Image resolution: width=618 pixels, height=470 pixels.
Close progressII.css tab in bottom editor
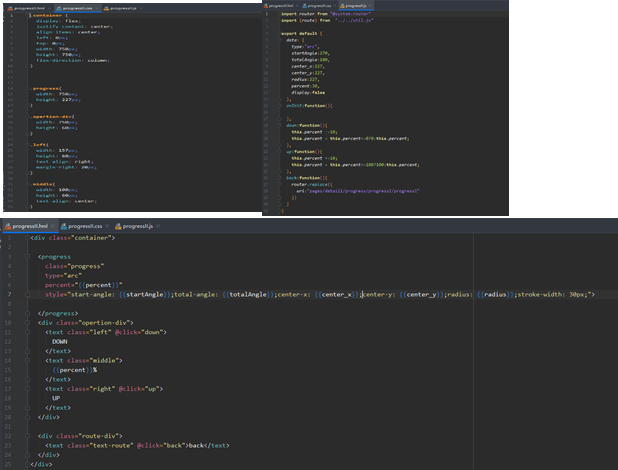[x=107, y=226]
